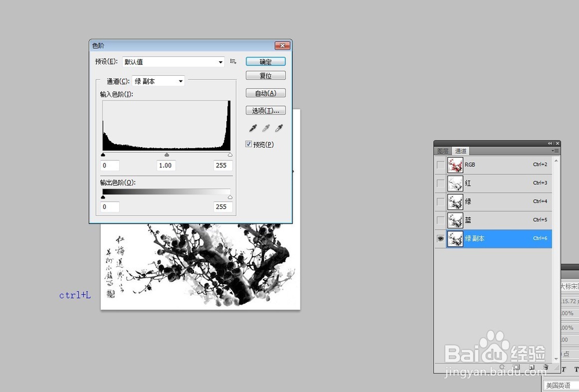Grab the input midtone gamma slider
This screenshot has height=392, width=579.
click(167, 155)
